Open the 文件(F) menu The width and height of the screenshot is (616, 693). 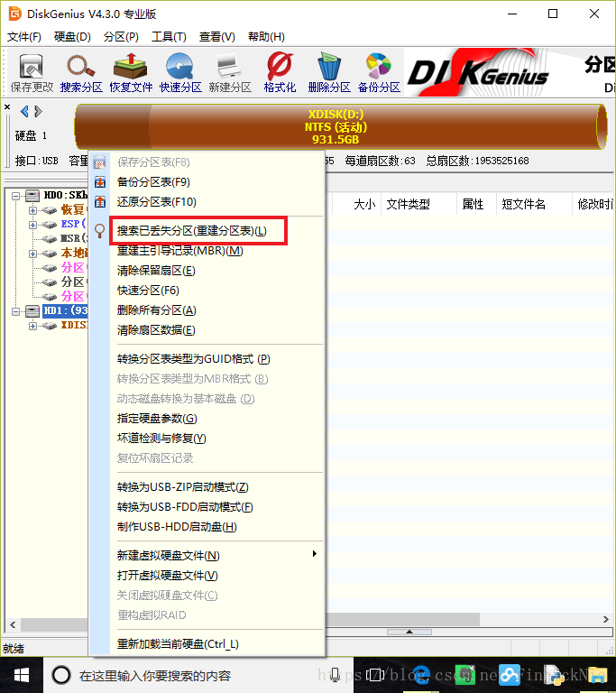[24, 37]
